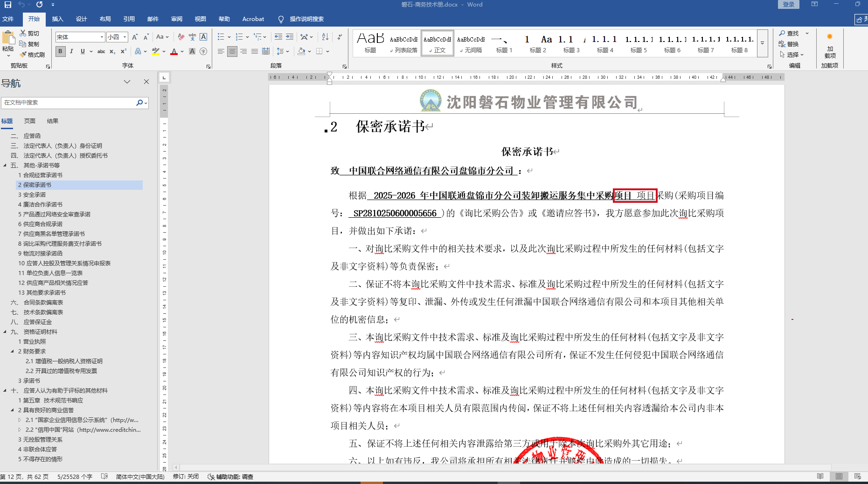Shrink font size with the smaller-A icon
Image resolution: width=868 pixels, height=484 pixels.
click(146, 37)
